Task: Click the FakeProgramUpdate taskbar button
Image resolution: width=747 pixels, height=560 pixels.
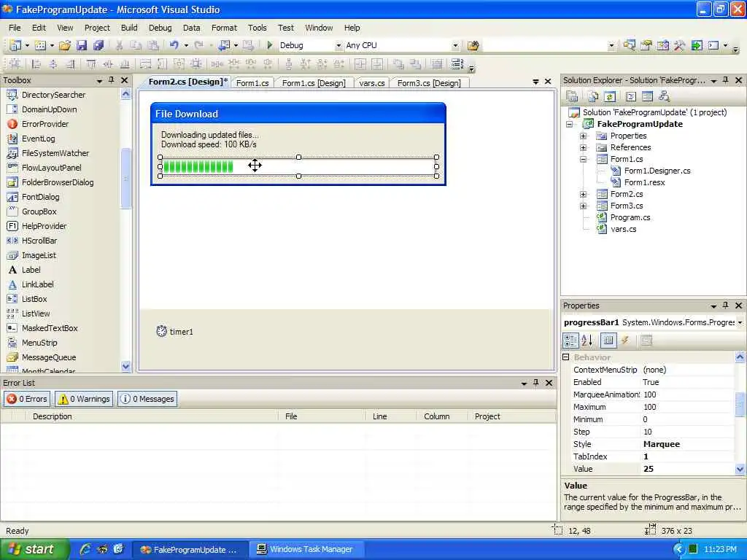Action: pos(190,549)
